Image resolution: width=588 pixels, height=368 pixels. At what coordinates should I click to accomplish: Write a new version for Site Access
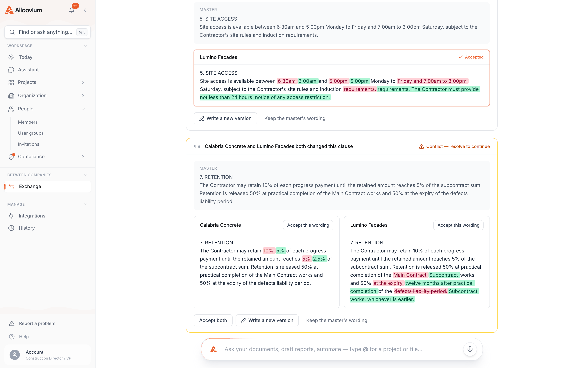pyautogui.click(x=225, y=118)
